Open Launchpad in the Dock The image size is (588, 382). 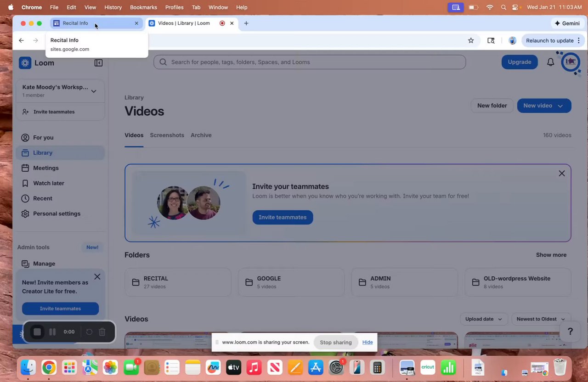pyautogui.click(x=69, y=367)
